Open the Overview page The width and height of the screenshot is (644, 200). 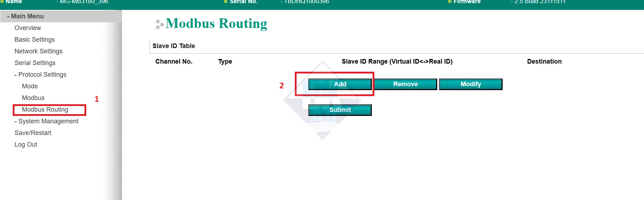[x=28, y=28]
